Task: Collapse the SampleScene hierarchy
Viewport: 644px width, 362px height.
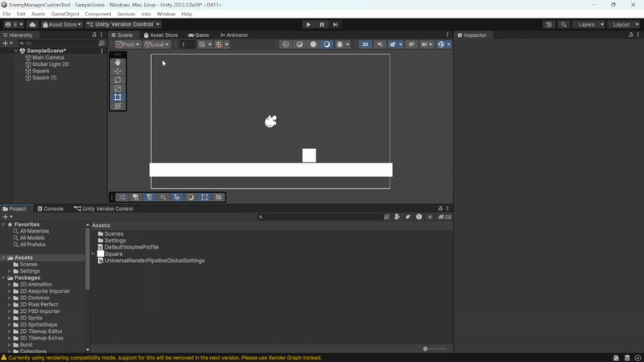Action: click(16, 51)
